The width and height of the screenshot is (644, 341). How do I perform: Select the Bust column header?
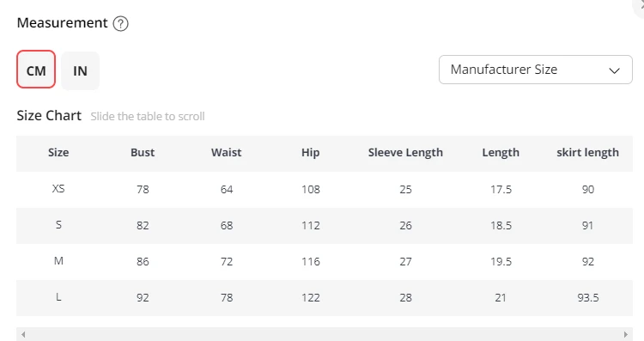(x=143, y=153)
